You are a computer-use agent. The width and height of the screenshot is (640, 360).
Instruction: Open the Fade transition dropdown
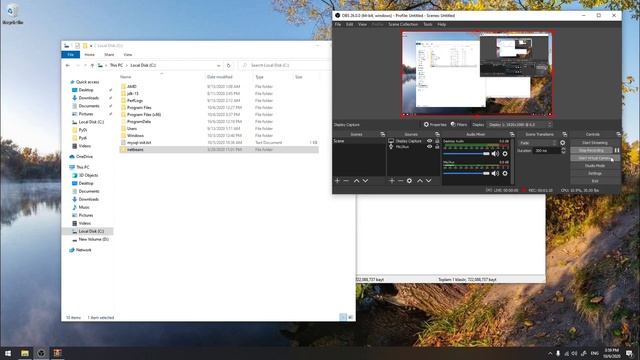(x=538, y=143)
